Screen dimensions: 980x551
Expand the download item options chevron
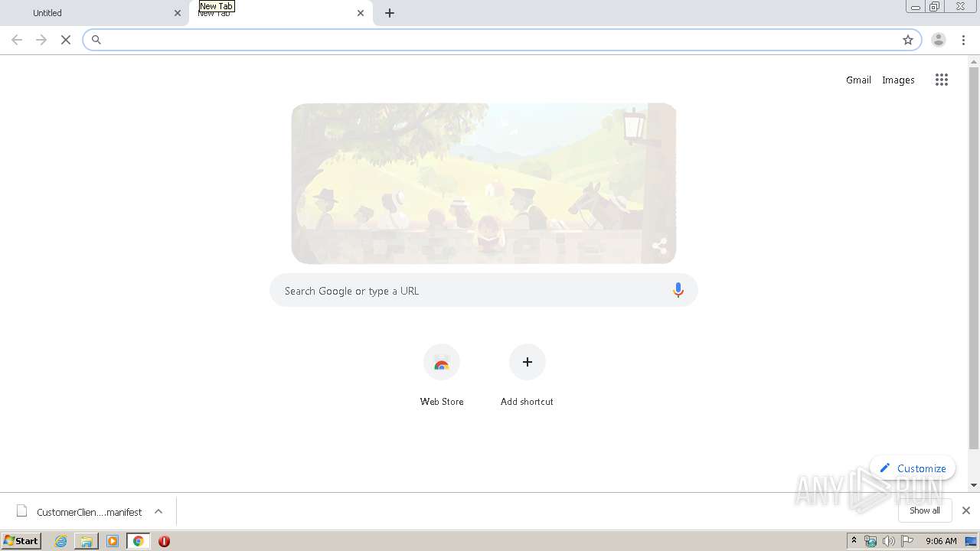[158, 511]
